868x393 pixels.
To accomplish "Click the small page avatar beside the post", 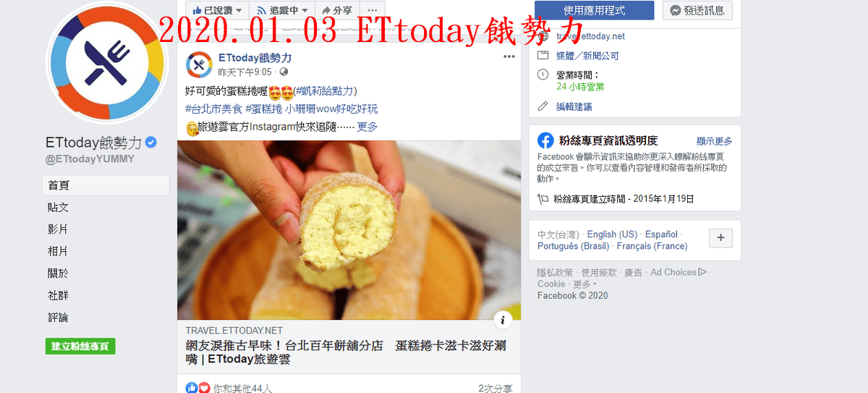I will [x=199, y=64].
